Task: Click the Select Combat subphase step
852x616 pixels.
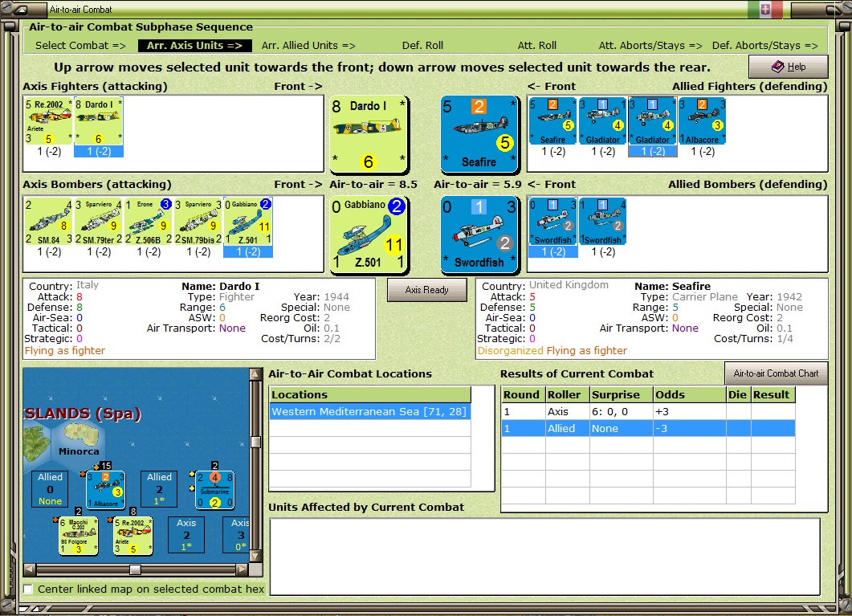Action: tap(80, 46)
